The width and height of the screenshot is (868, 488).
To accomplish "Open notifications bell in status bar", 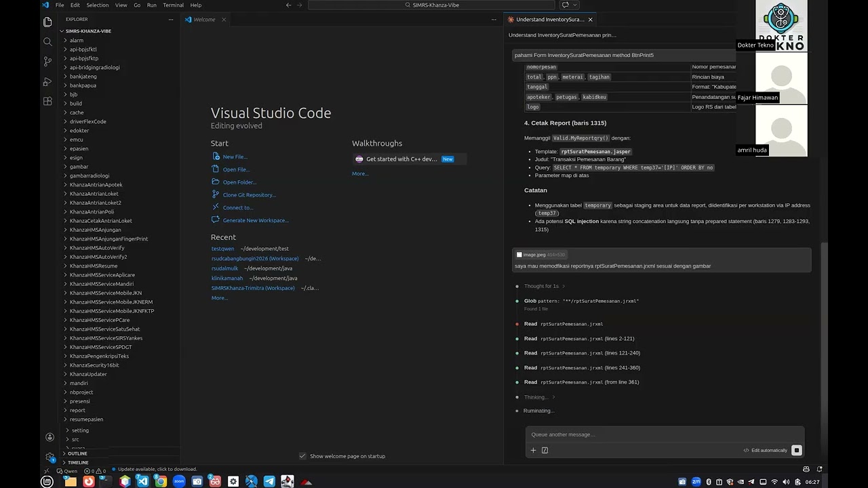I will 820,469.
